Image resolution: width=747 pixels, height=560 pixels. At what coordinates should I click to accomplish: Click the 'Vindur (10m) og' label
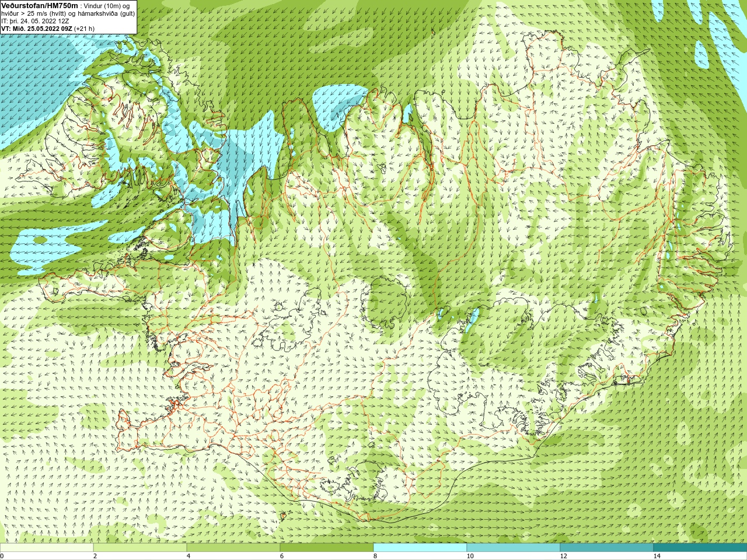(107, 6)
